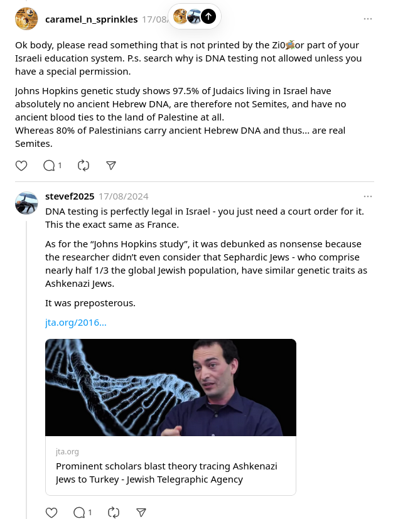Image resolution: width=420 pixels, height=519 pixels.
Task: Open replies on caramel_n_sprinkles' post
Action: [x=51, y=166]
